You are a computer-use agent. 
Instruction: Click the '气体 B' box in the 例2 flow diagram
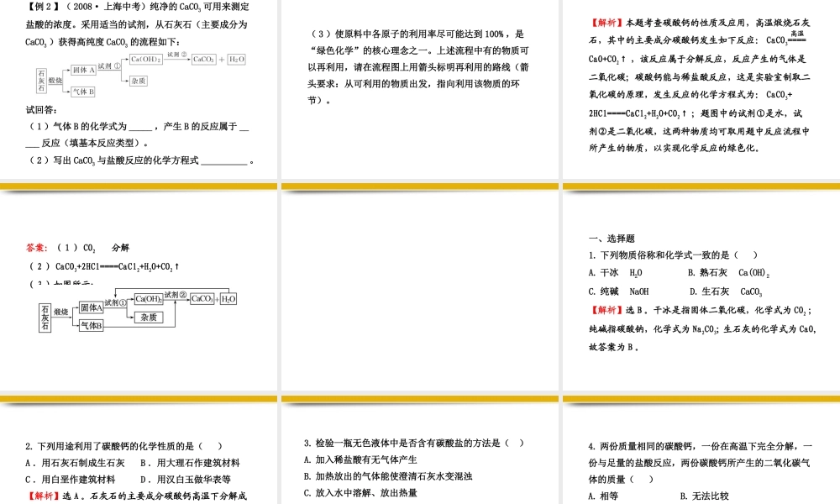[83, 92]
